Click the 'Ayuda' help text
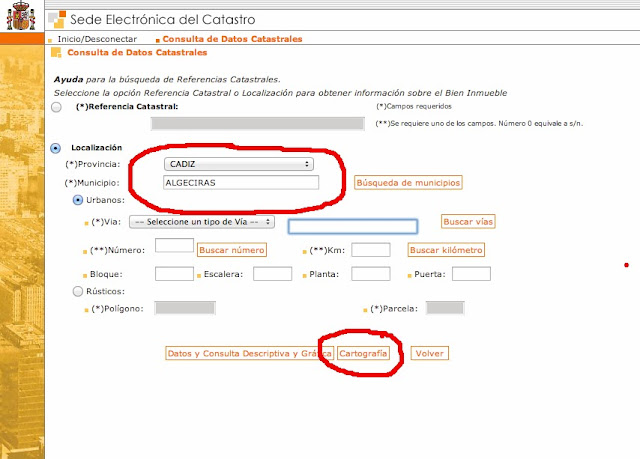This screenshot has width=640, height=459. point(68,80)
